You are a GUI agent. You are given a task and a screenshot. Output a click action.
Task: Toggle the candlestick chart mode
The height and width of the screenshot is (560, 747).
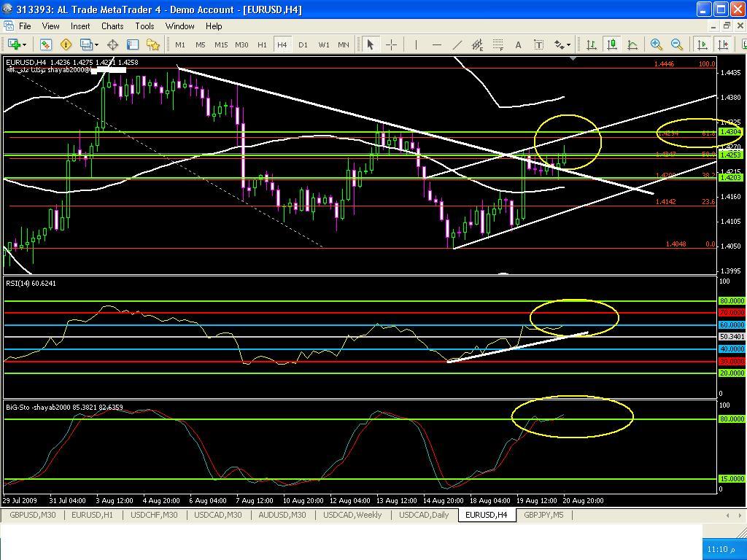pos(611,44)
